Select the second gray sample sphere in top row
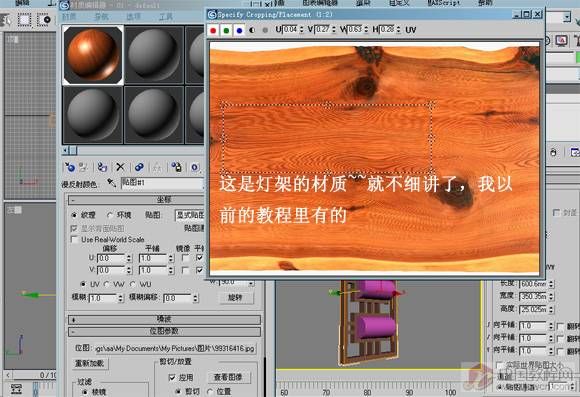Viewport: 580px width, 397px height. click(154, 55)
